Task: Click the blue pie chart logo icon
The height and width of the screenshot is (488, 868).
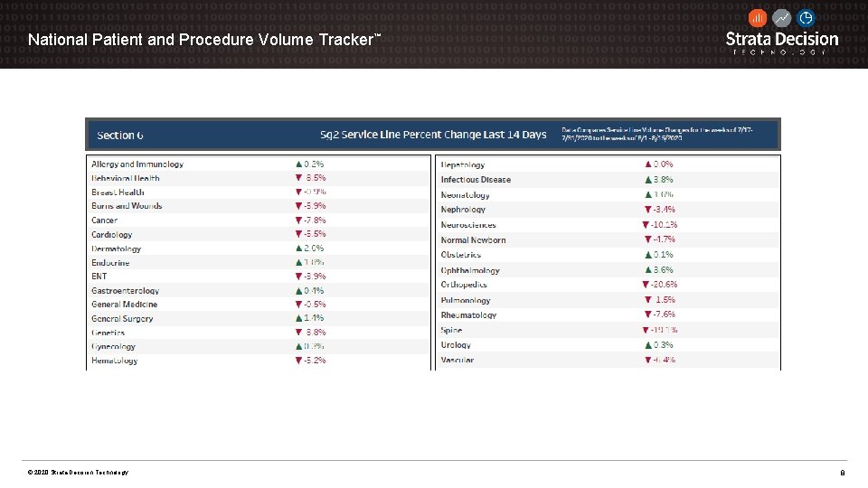Action: tap(806, 18)
